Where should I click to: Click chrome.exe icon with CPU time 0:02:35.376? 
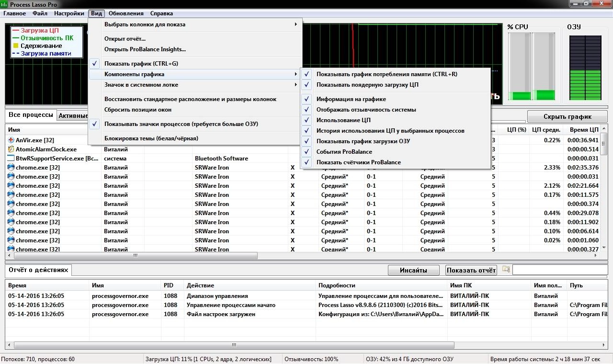(11, 168)
